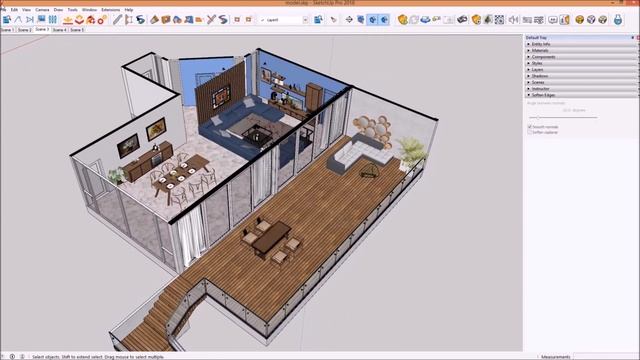Screen dimensions: 640x360
Task: Expand the Components panel
Action: (581, 57)
